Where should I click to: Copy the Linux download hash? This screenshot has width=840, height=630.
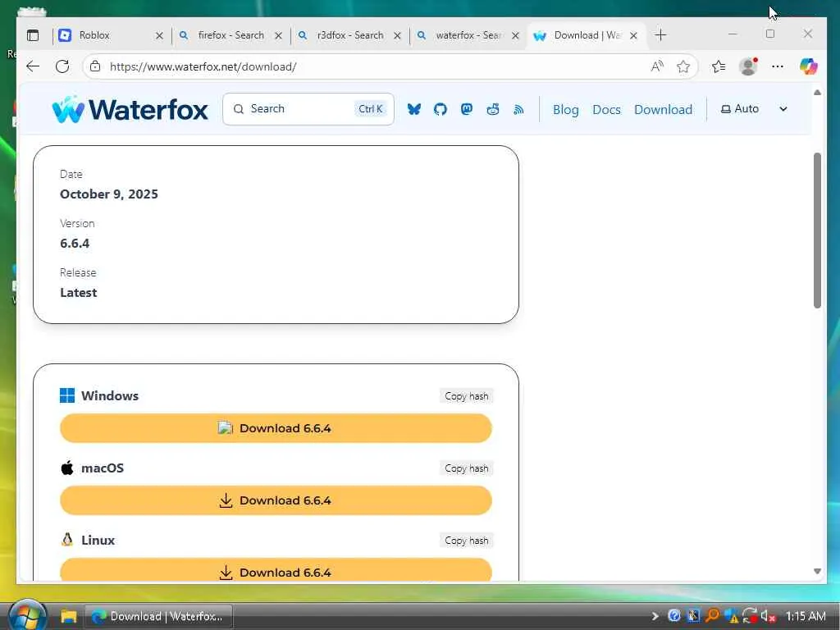coord(467,541)
